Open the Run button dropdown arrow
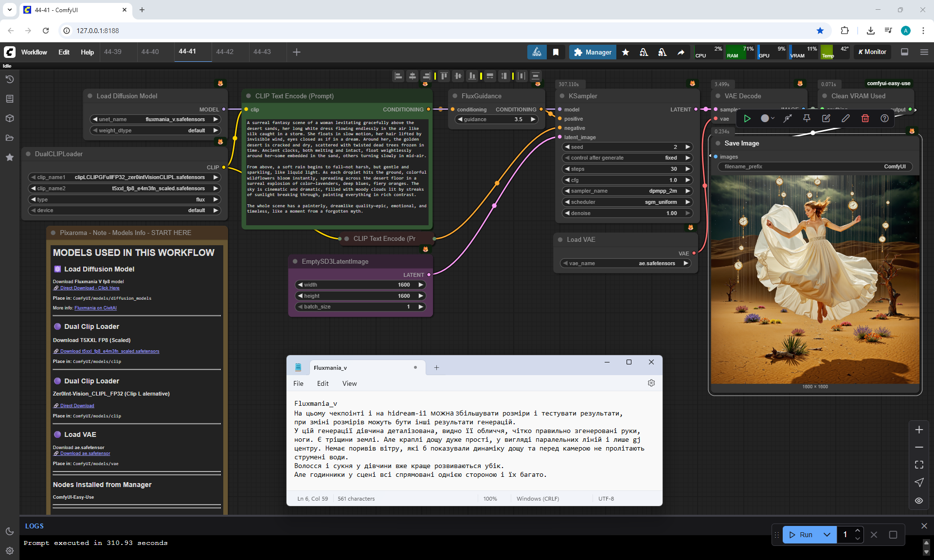Screen dimensions: 934x560 coord(827,535)
